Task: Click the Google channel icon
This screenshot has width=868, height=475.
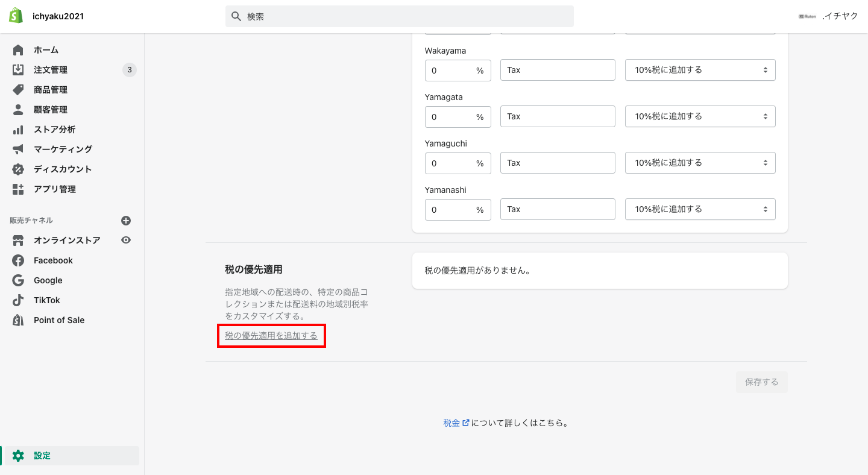Action: pyautogui.click(x=18, y=280)
